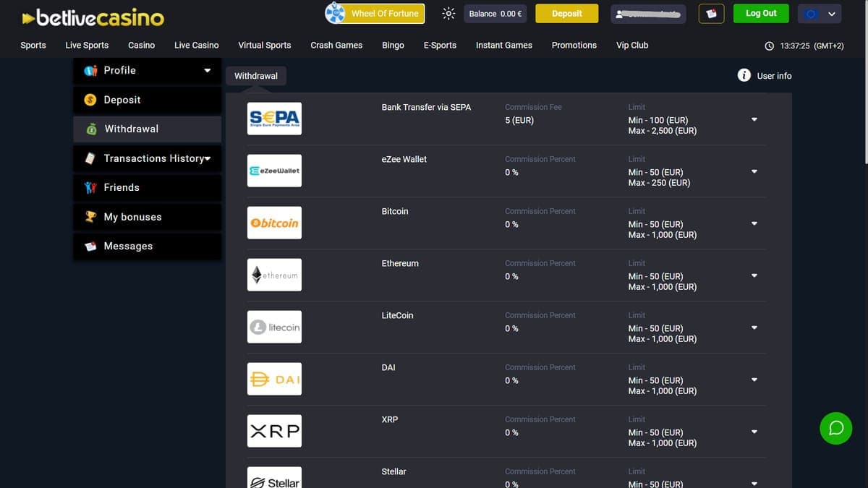868x488 pixels.
Task: Expand Transactions History in sidebar
Action: click(x=148, y=158)
